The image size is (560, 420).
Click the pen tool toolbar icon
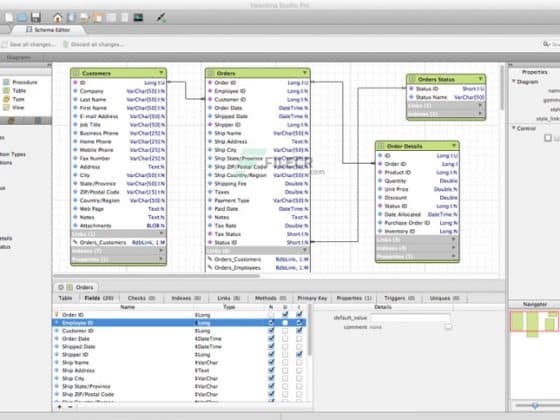(x=161, y=18)
